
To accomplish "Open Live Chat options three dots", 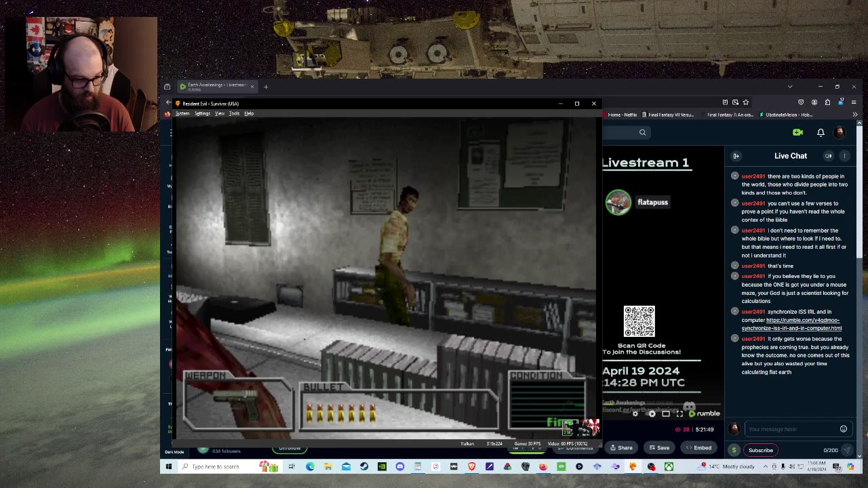I will [844, 156].
